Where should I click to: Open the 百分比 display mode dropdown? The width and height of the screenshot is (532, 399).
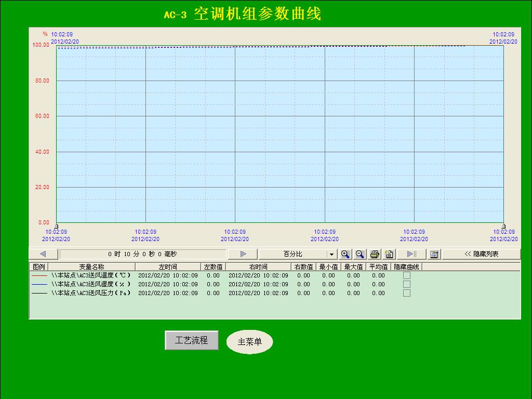click(331, 254)
